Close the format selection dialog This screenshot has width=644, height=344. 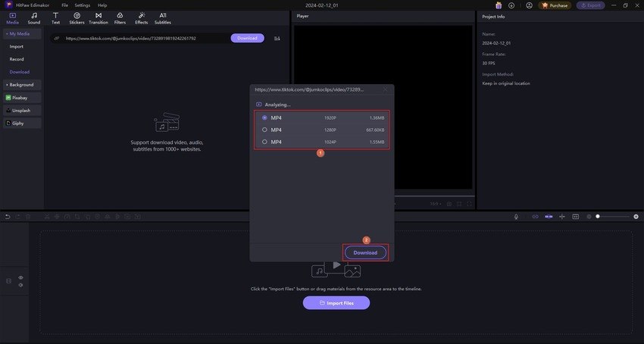385,89
